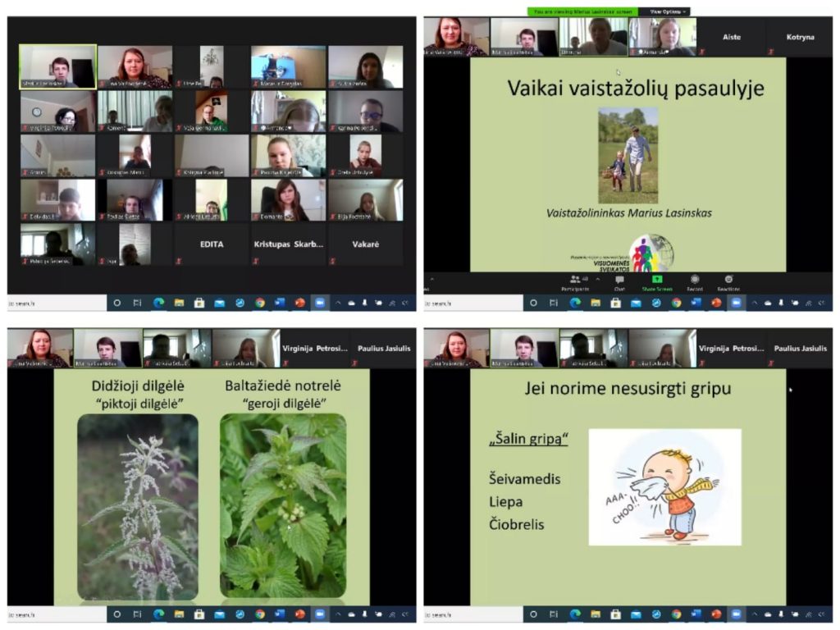Open Reactions in the Zoom meeting toolbar
The height and width of the screenshot is (630, 840).
728,283
